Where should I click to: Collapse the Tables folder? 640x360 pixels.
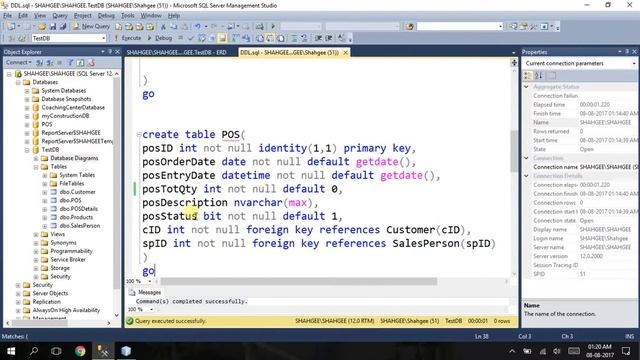36,167
